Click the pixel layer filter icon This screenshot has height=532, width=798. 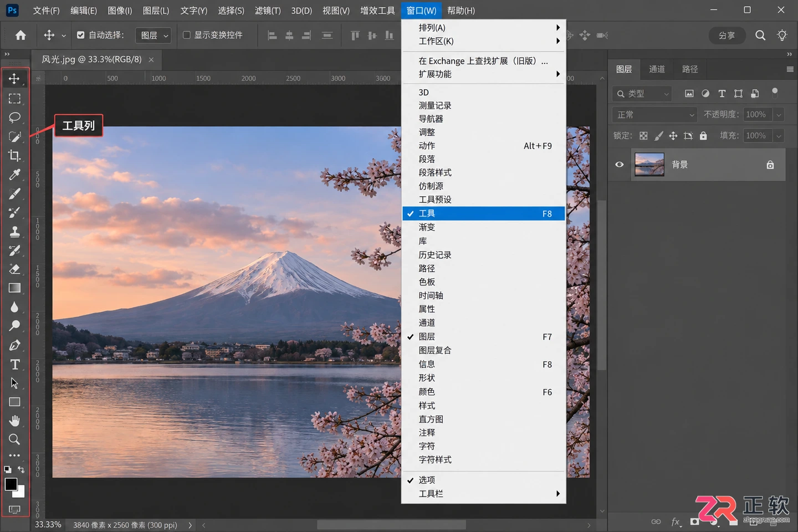click(x=689, y=94)
